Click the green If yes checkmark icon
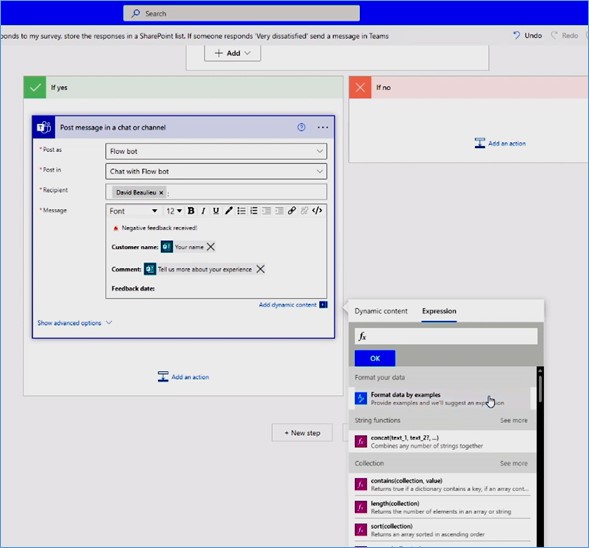The width and height of the screenshot is (589, 548). 35,88
